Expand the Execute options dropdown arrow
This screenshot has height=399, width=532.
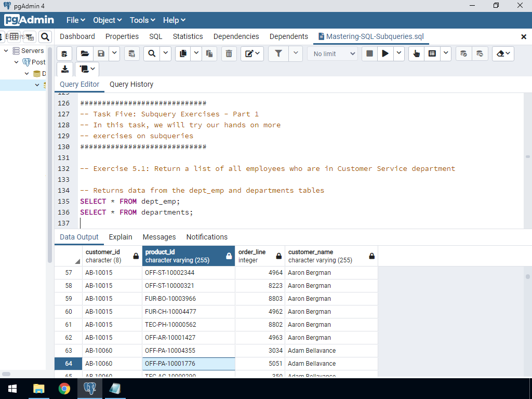[x=399, y=54]
